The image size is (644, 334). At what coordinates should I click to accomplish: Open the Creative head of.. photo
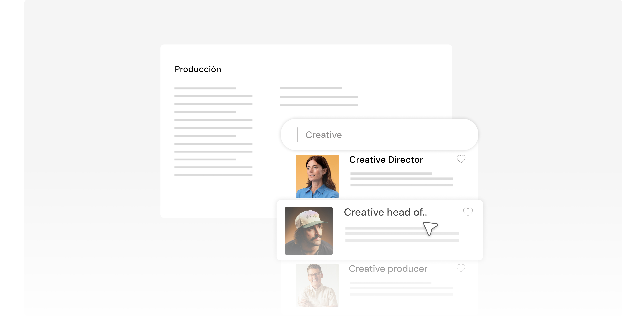tap(309, 231)
